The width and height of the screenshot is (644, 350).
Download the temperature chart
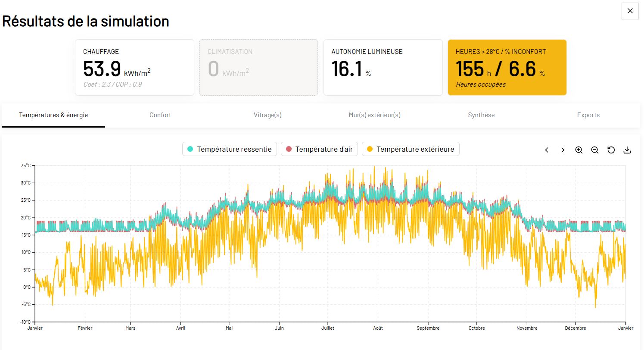click(x=627, y=150)
